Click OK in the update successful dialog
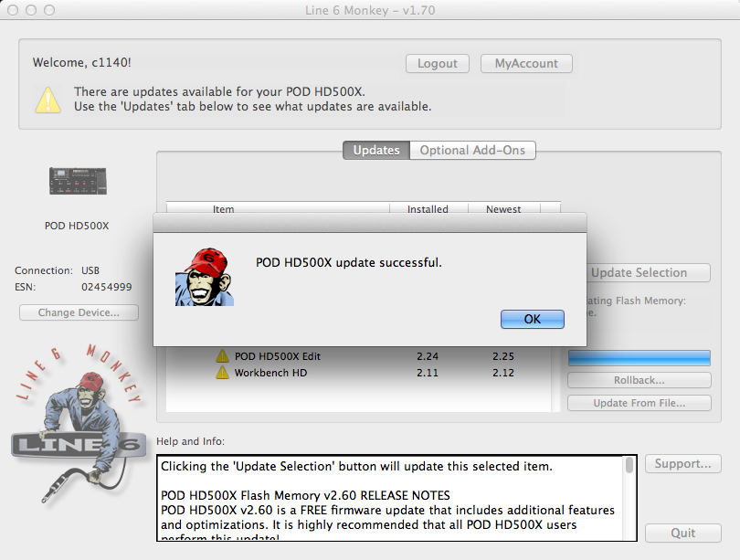Viewport: 740px width, 560px height. [532, 320]
